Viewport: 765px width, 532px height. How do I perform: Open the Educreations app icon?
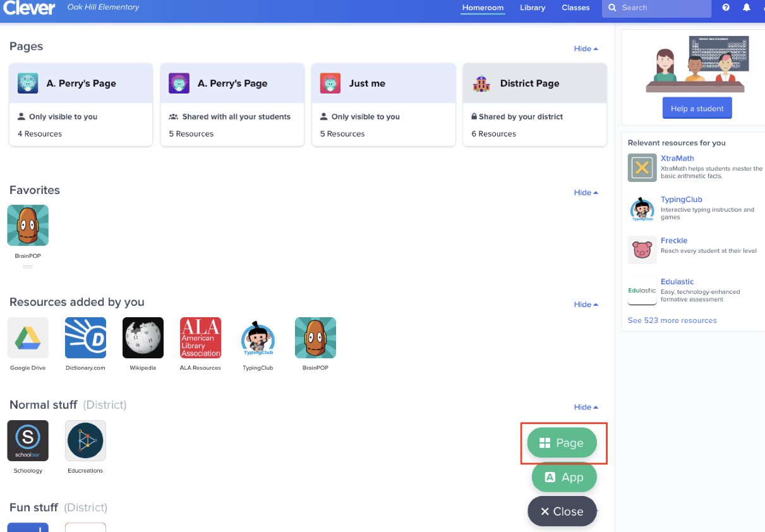click(85, 440)
